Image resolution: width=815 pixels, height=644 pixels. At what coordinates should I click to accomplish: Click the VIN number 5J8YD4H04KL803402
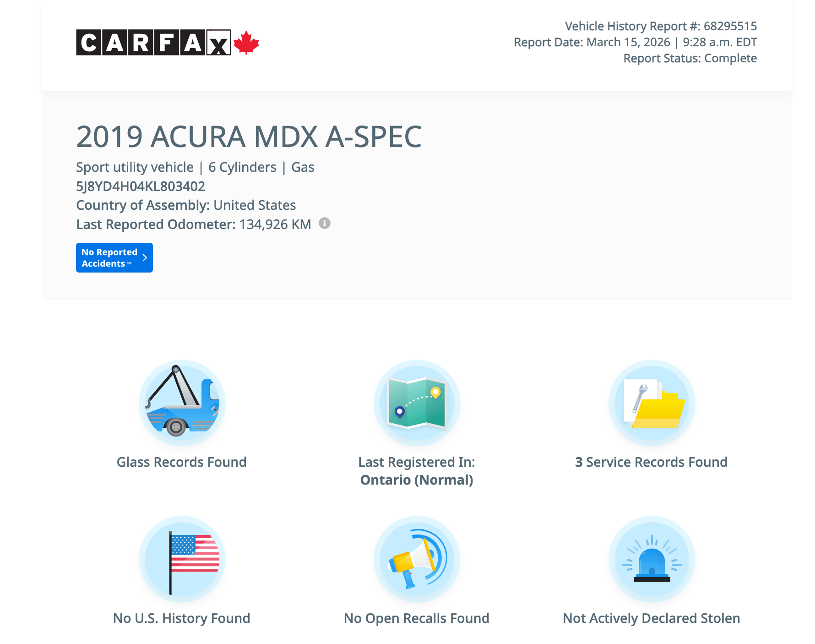pyautogui.click(x=141, y=186)
